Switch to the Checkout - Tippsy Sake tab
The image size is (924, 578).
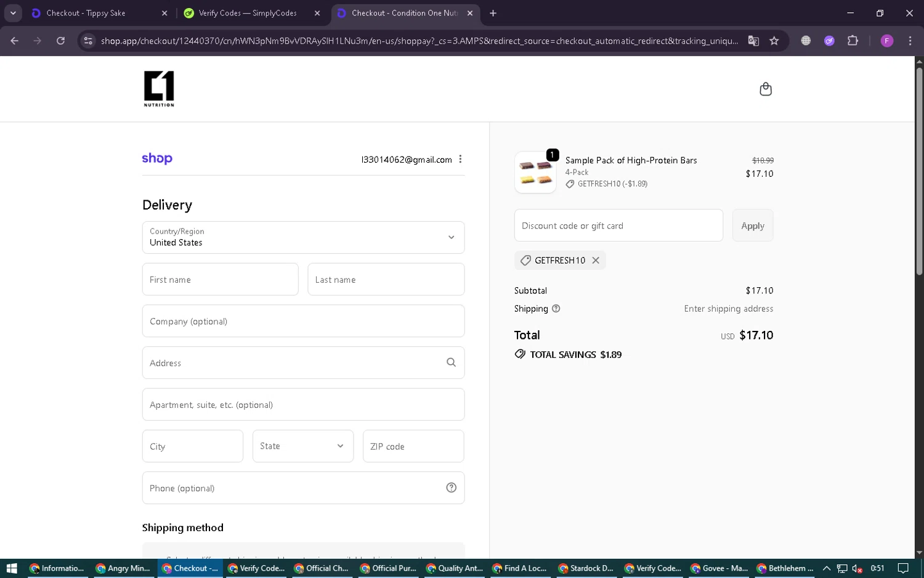coord(100,13)
